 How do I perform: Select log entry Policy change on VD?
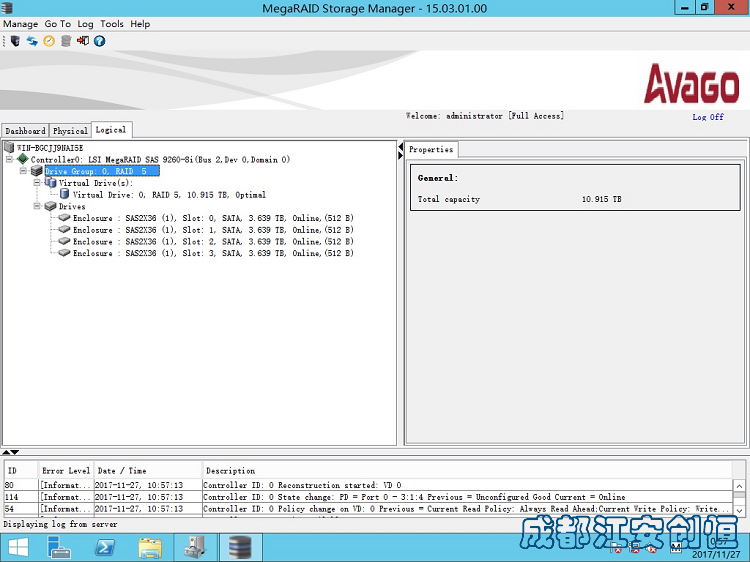coord(368,509)
